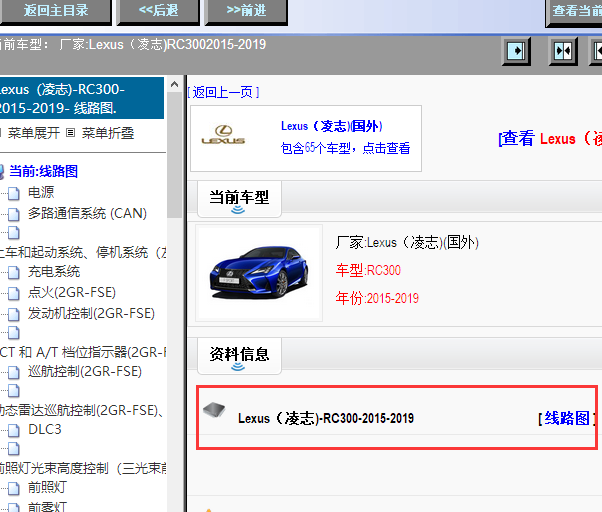
Task: Click the 车型:RC300 red text
Action: click(368, 270)
